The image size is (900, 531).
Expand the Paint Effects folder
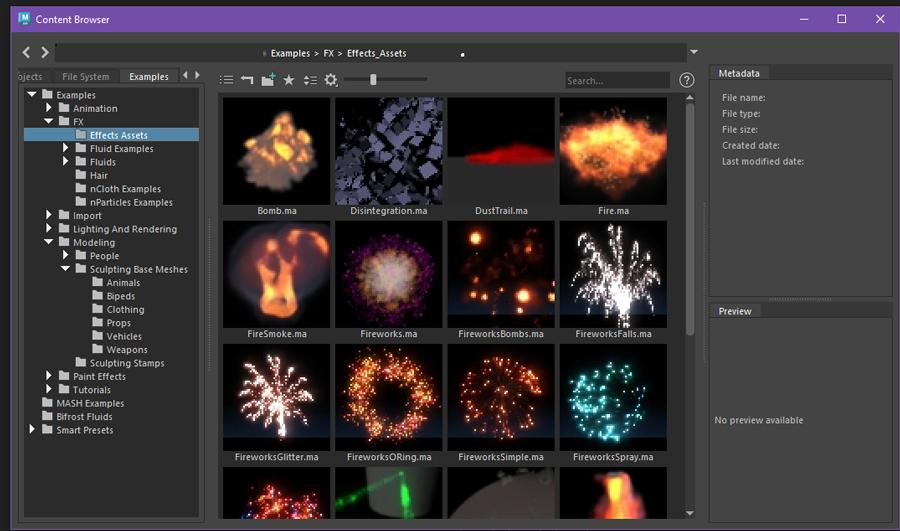coord(49,375)
